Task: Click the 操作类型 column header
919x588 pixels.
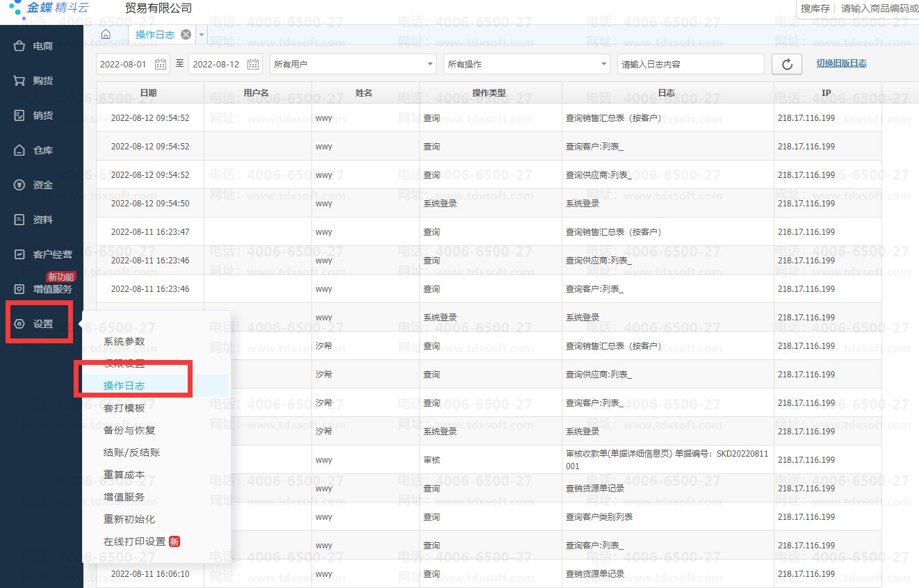Action: click(x=489, y=92)
